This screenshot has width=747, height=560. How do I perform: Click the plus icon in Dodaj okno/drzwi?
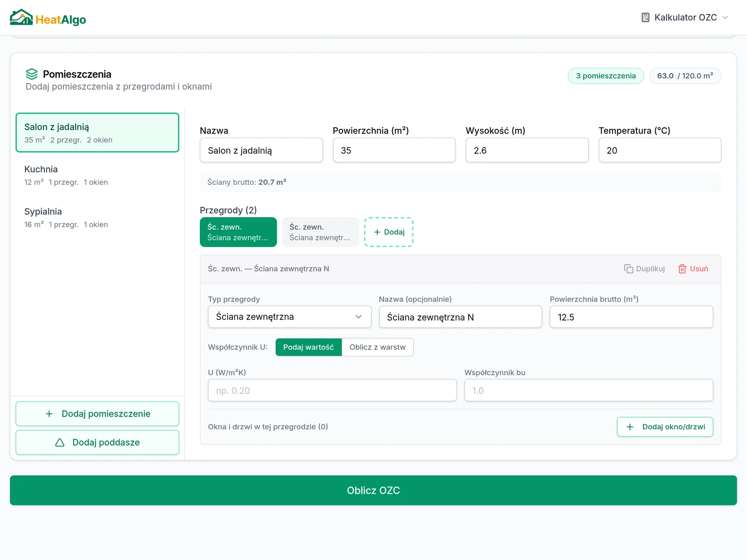click(x=630, y=427)
